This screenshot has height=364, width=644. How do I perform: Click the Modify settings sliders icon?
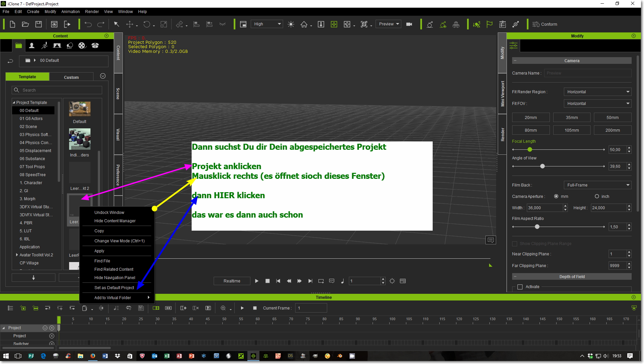[513, 45]
